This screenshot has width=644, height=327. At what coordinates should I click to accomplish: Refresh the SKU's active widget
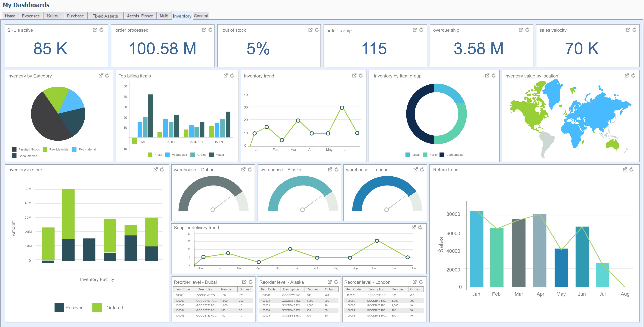click(x=102, y=30)
